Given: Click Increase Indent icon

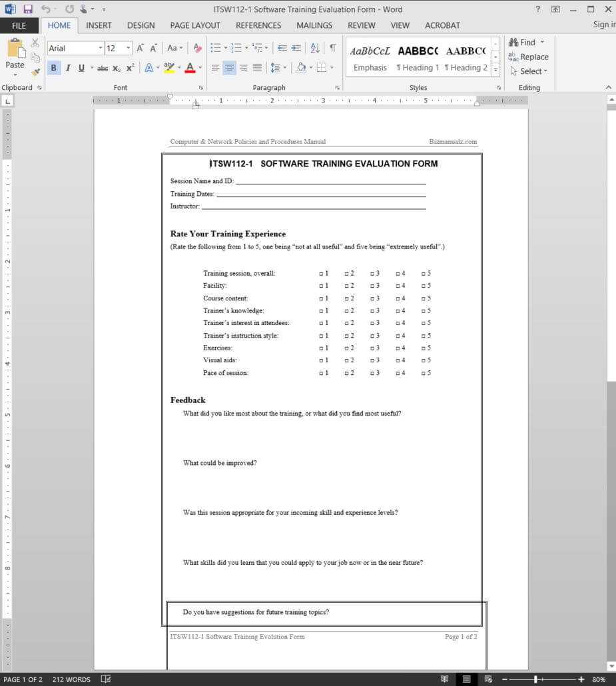Looking at the screenshot, I should tap(296, 48).
